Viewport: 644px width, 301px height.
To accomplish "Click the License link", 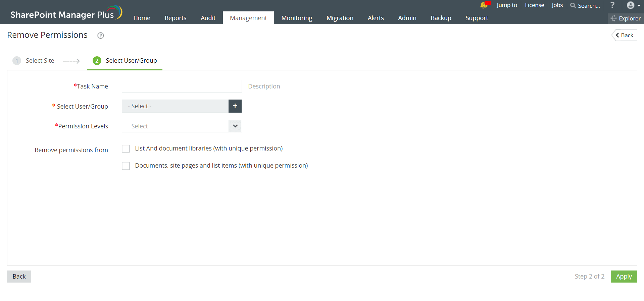I will click(535, 5).
